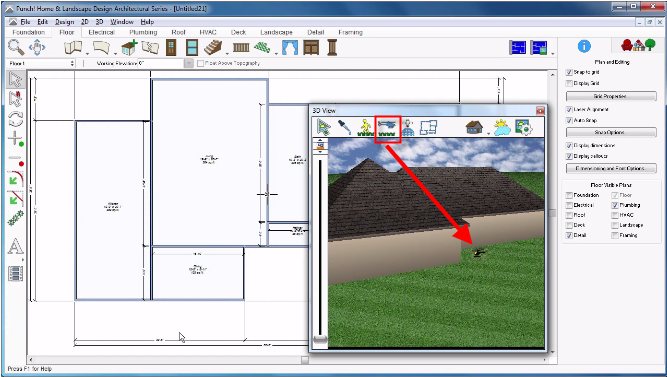Expand the straight wall tool dropdown arrow
This screenshot has height=377, width=667.
click(x=87, y=54)
